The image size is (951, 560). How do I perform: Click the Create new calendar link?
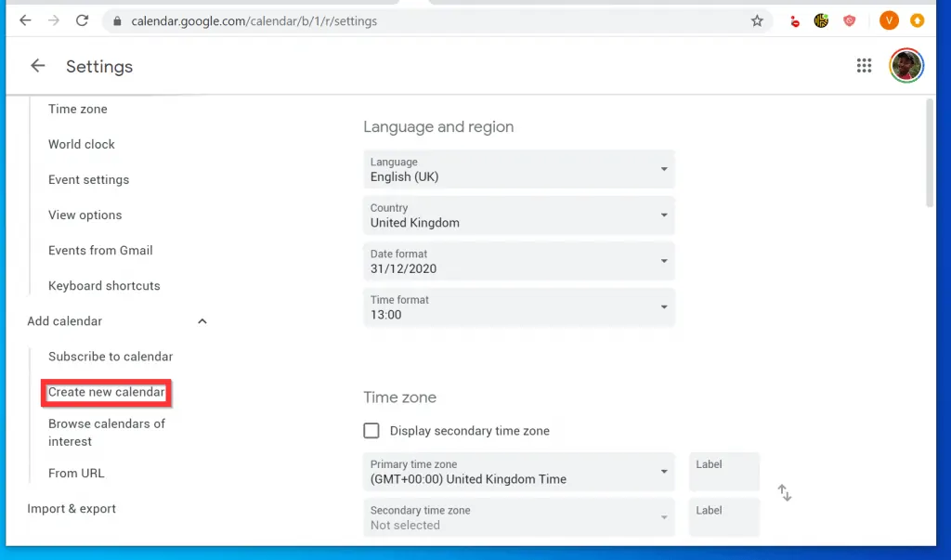click(x=106, y=393)
